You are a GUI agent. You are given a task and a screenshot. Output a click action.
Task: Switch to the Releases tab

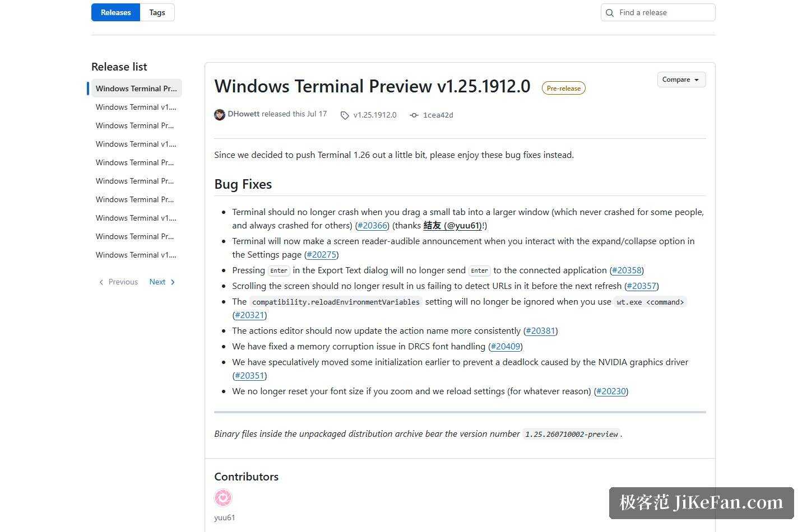(x=115, y=12)
